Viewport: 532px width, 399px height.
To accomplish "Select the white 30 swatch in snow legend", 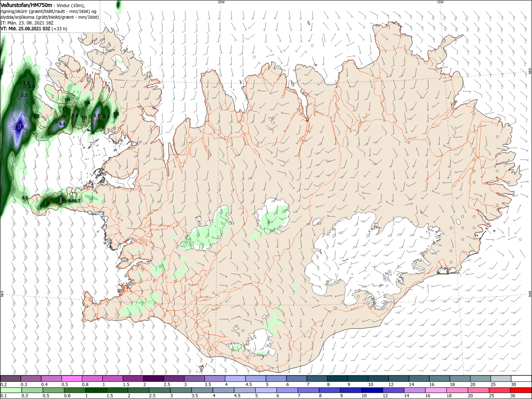I will click(521, 379).
